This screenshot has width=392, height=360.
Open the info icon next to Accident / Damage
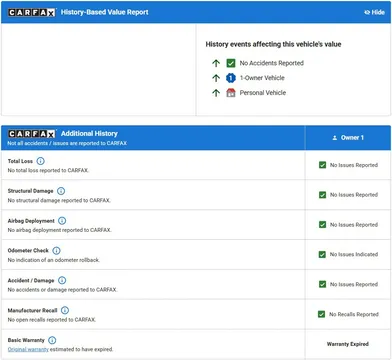coord(62,280)
